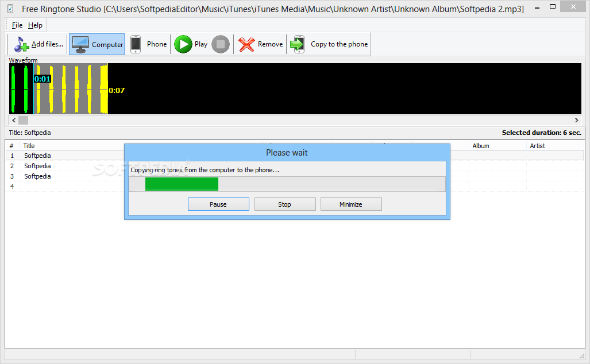
Task: Maximize the Free Ringtone Studio window
Action: [x=553, y=6]
